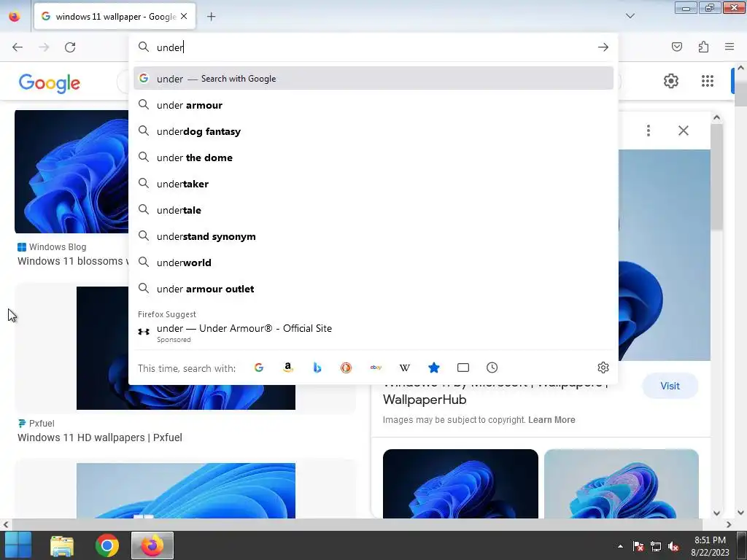The image size is (747, 560).
Task: Go to Google home via logo
Action: (x=50, y=83)
